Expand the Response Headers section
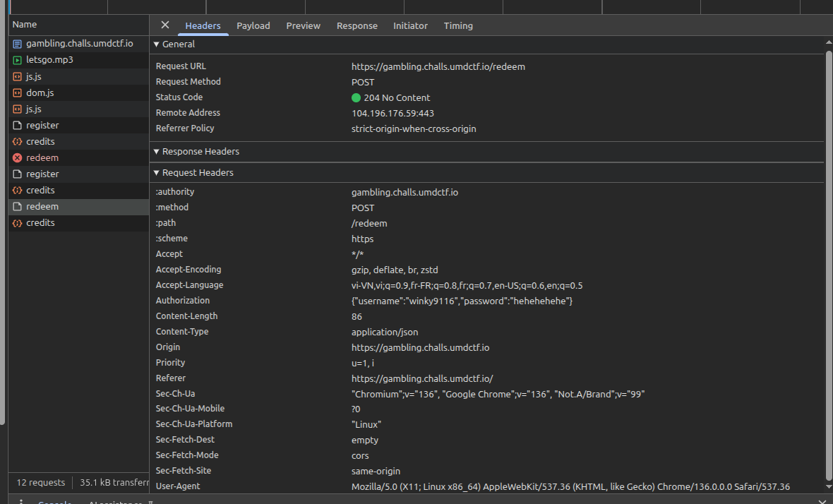 (x=157, y=152)
